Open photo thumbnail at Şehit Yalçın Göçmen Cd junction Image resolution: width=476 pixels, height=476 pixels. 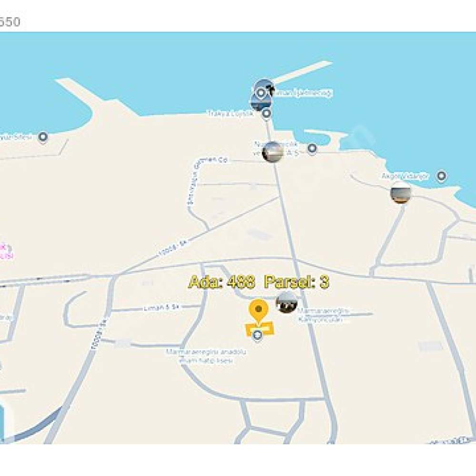coord(273,152)
